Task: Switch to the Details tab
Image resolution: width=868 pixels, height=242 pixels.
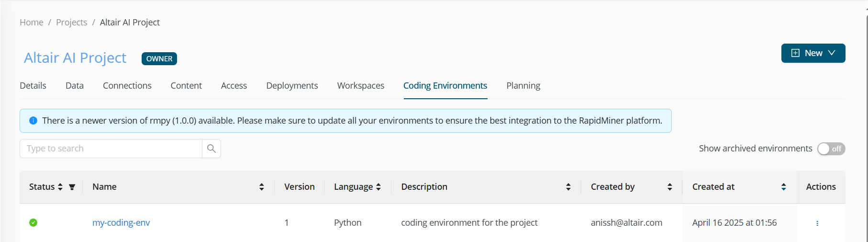Action: (x=33, y=85)
